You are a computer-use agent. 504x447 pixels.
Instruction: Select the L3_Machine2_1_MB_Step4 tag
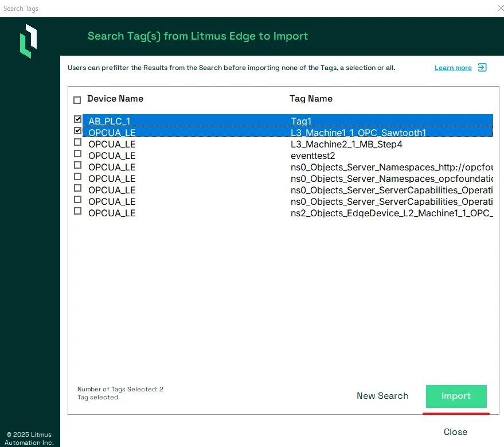tap(346, 145)
